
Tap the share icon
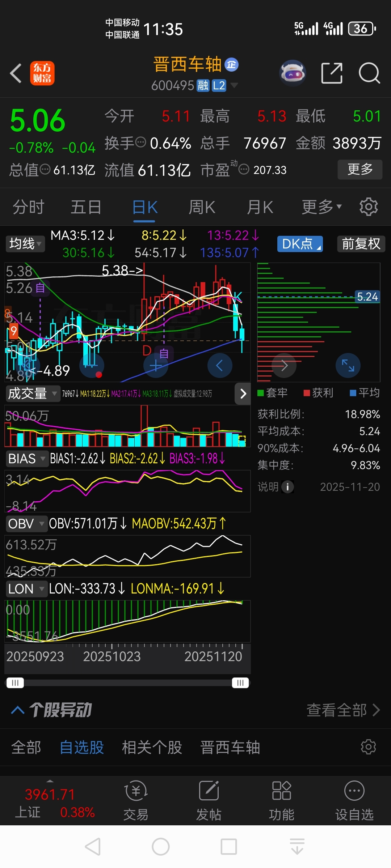[332, 73]
